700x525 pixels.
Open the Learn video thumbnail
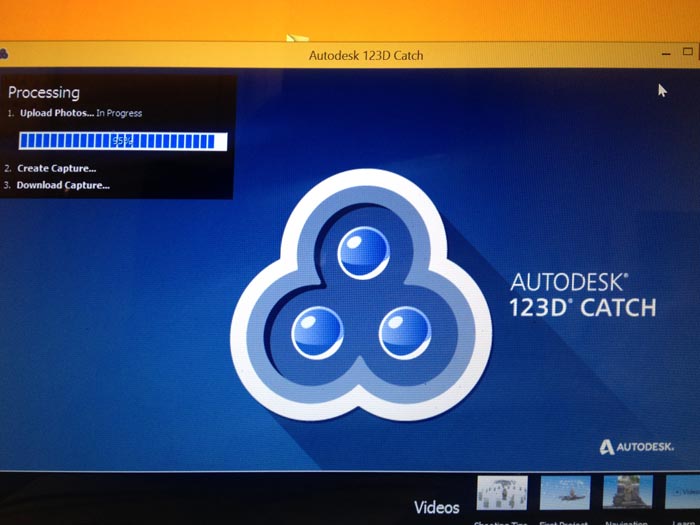click(x=683, y=492)
